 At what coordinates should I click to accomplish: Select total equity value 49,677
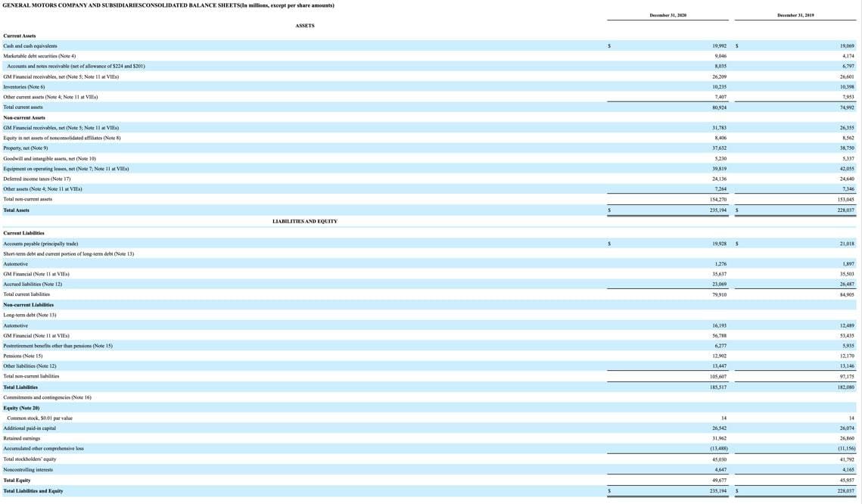pyautogui.click(x=719, y=480)
